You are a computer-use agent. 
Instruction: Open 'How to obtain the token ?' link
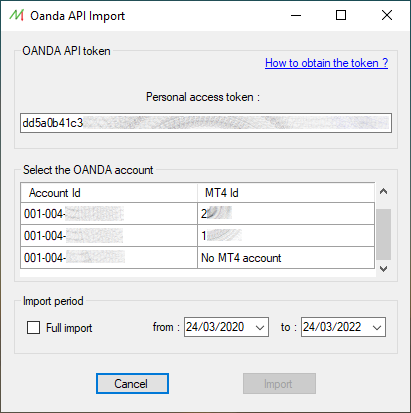pyautogui.click(x=326, y=63)
